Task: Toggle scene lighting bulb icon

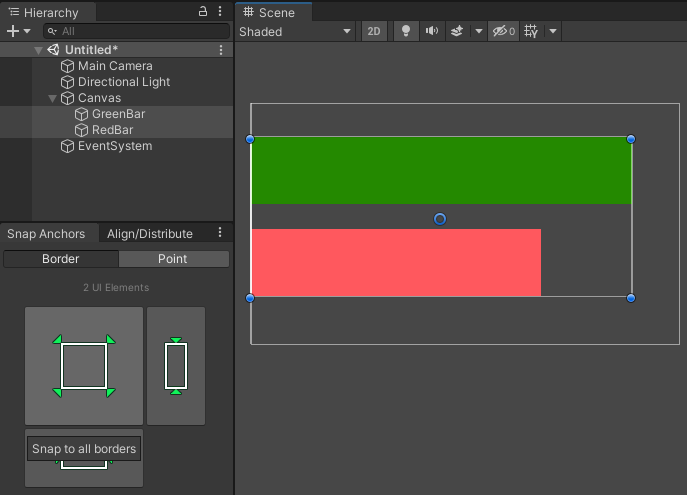Action: click(406, 31)
